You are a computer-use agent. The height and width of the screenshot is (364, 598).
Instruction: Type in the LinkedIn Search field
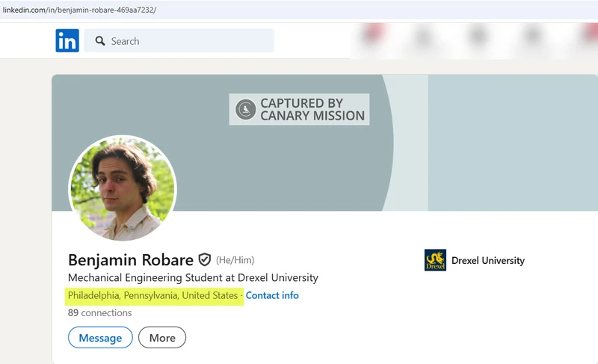(x=187, y=41)
